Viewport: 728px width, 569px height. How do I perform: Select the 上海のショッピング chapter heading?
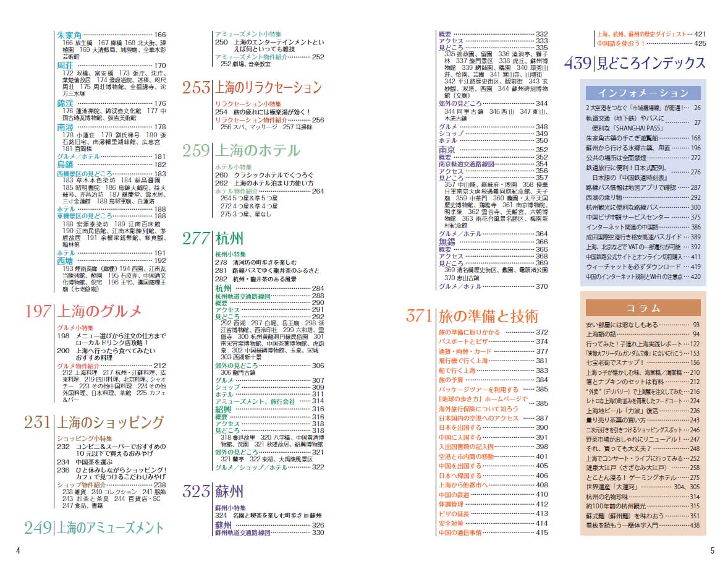(110, 422)
